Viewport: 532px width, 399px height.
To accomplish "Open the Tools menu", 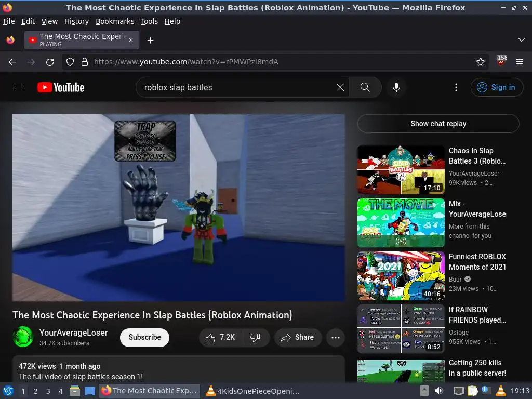I will (149, 21).
